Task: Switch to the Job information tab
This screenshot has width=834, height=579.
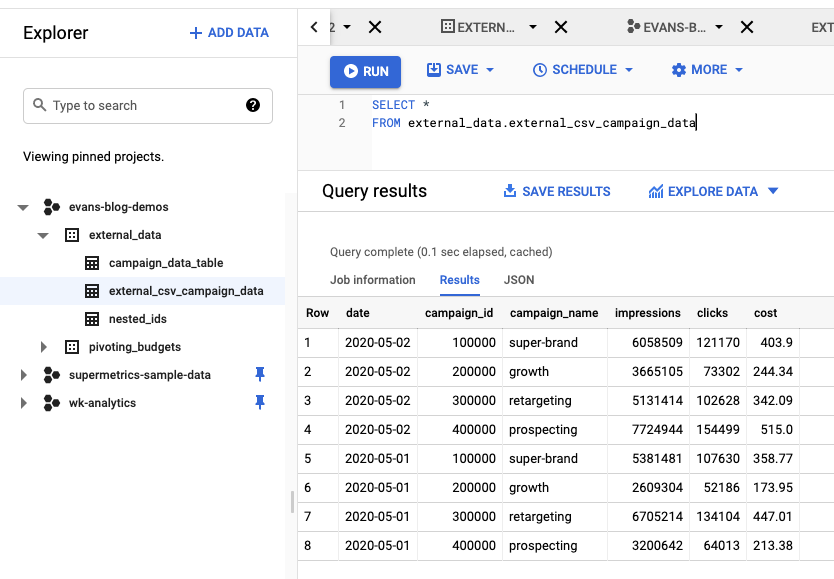Action: tap(372, 280)
